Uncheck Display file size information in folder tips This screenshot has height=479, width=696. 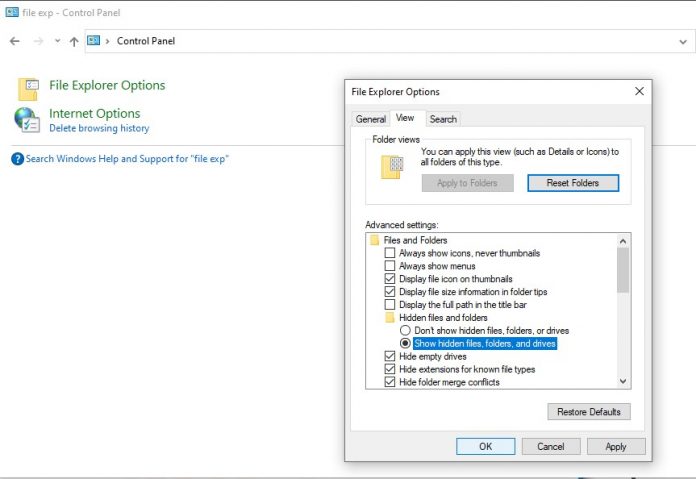(x=390, y=292)
